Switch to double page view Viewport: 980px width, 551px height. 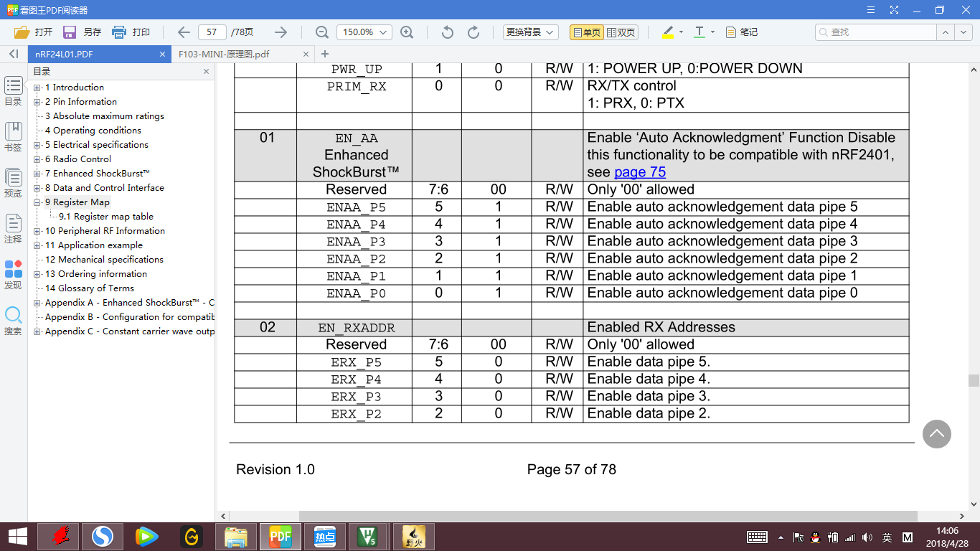tap(621, 32)
